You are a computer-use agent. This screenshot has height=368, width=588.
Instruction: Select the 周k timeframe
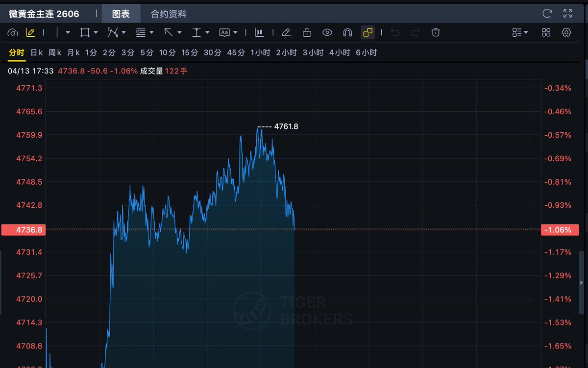click(55, 52)
